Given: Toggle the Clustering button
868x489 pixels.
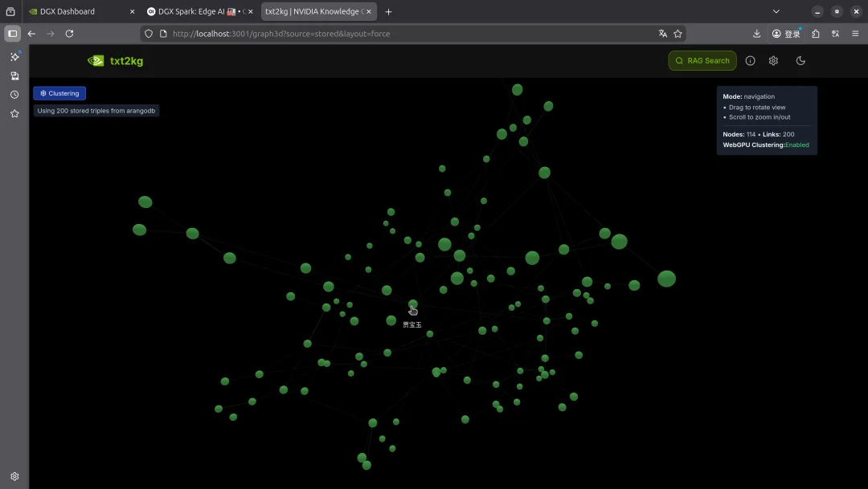Looking at the screenshot, I should point(59,93).
